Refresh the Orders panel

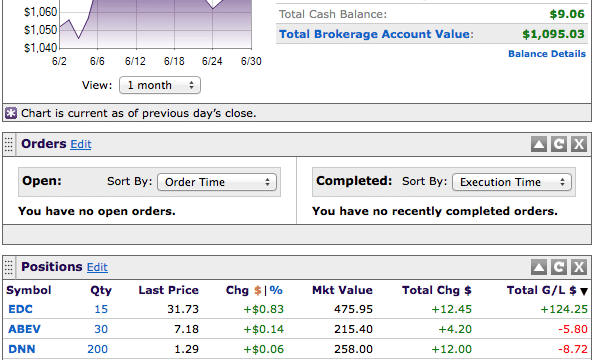[559, 144]
